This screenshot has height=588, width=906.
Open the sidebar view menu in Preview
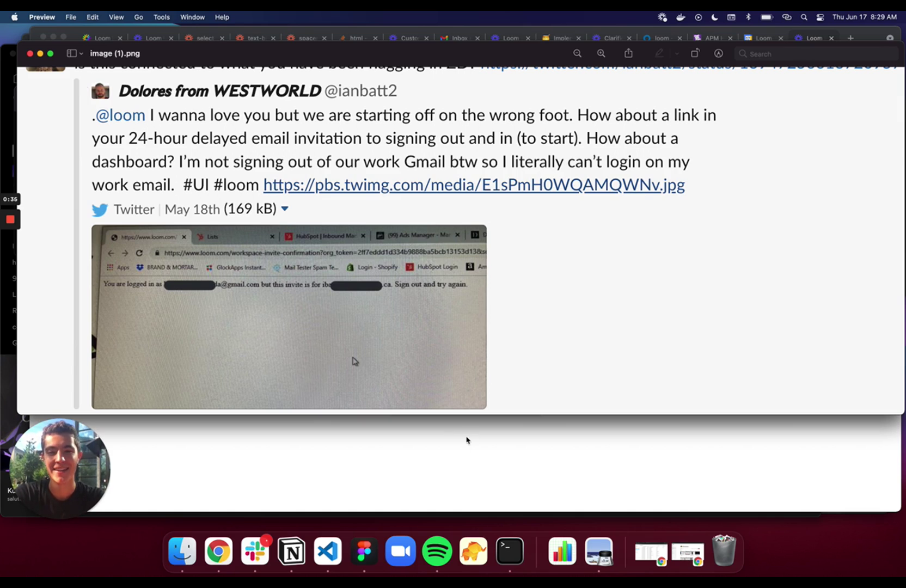(x=75, y=53)
